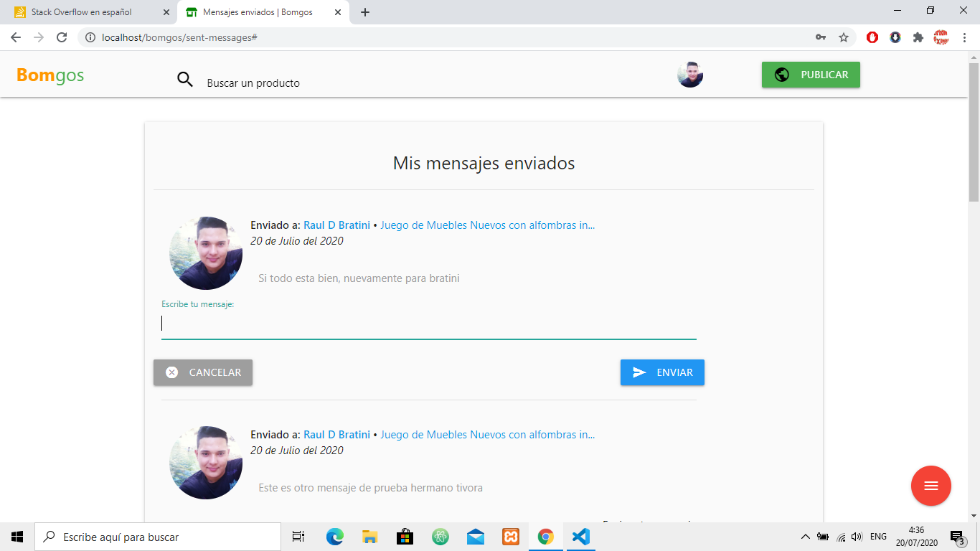
Task: Open File Explorer from taskbar
Action: coord(370,537)
